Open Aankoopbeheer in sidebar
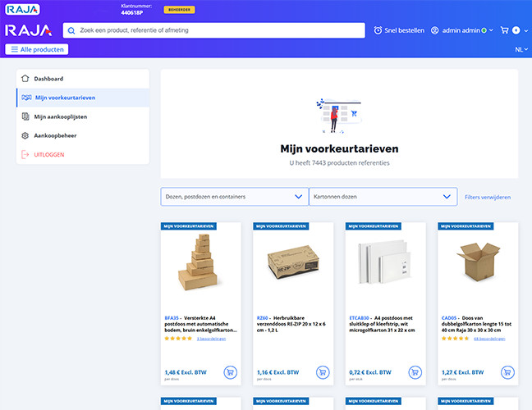Screen dimensions: 532x410 (83, 135)
